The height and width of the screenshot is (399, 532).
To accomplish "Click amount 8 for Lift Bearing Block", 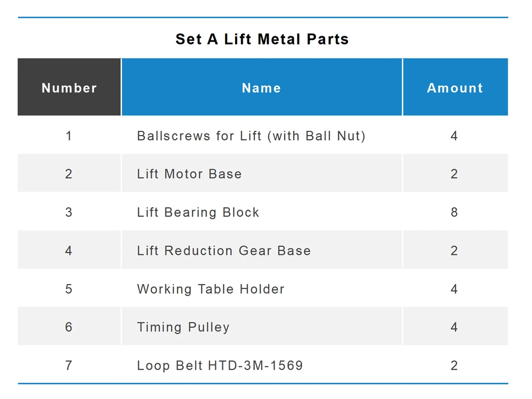I will pos(454,212).
